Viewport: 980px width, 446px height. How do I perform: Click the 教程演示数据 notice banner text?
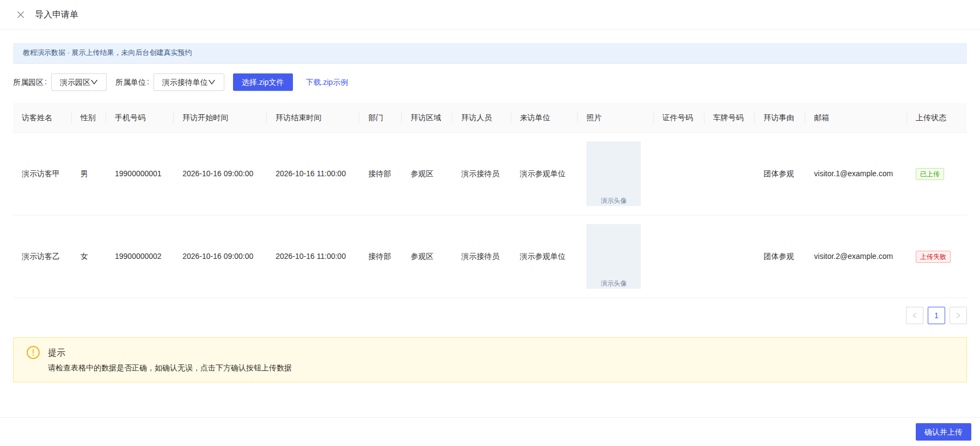tap(107, 53)
